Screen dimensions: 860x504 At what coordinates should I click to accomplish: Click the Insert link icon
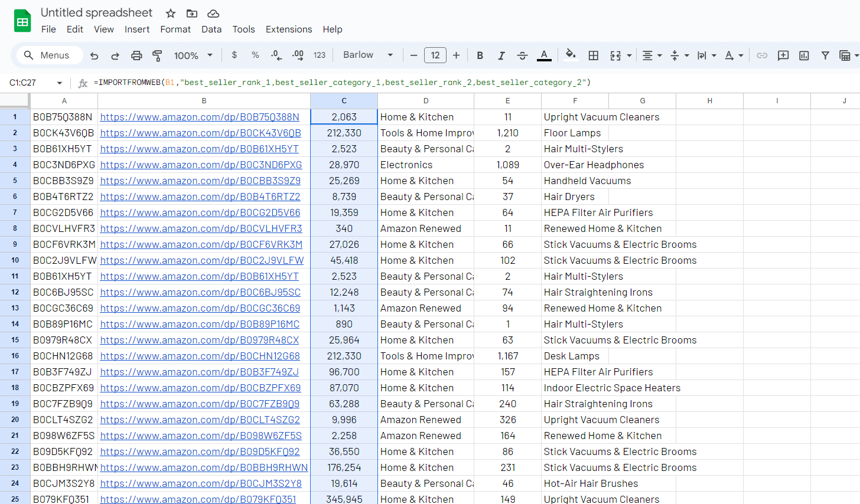pos(762,55)
